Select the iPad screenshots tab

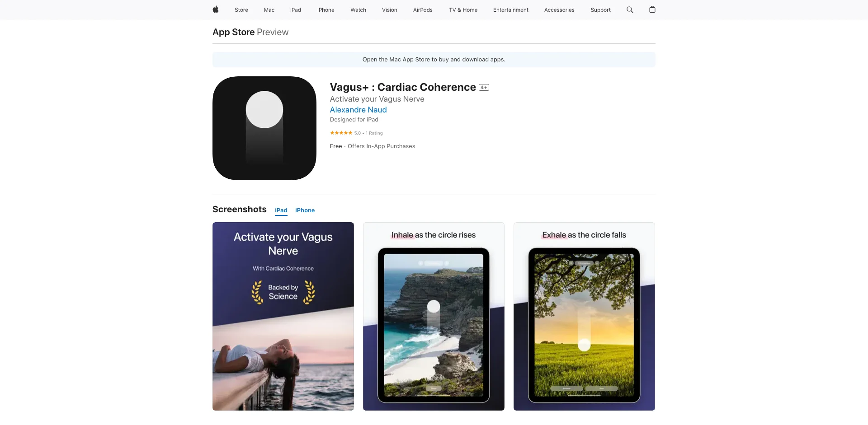click(281, 210)
